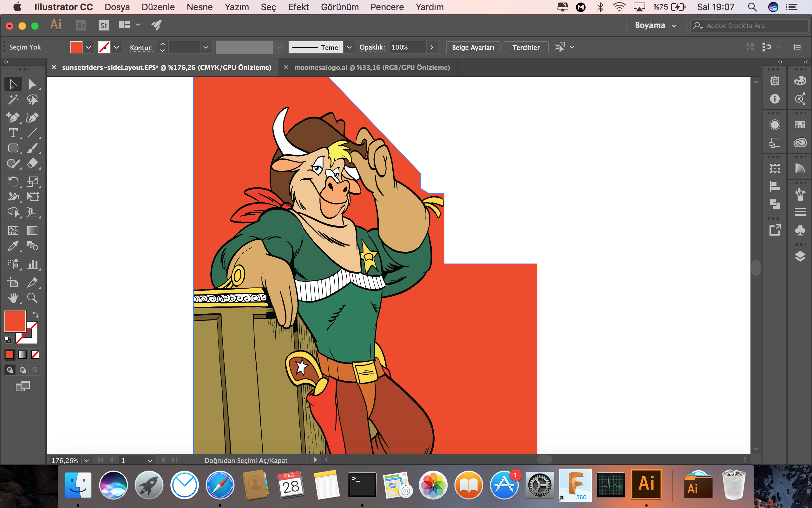This screenshot has width=812, height=508.
Task: Select the Warp tool
Action: coord(13,197)
